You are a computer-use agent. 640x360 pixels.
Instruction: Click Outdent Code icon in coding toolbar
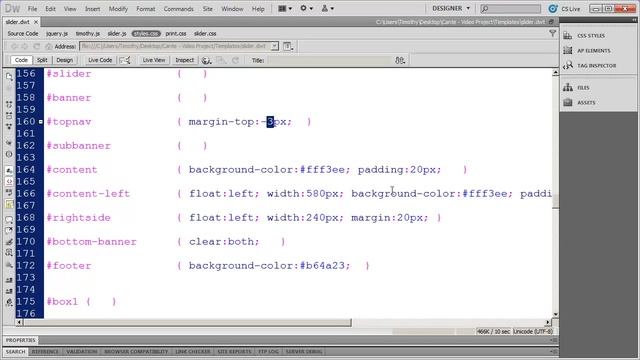9,291
